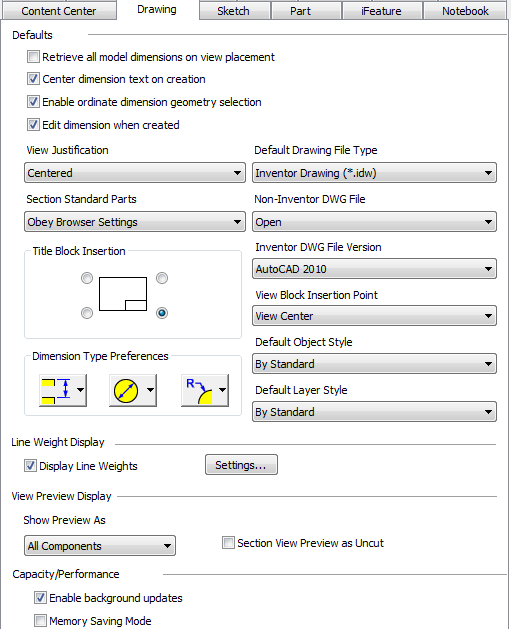Screen dimensions: 511x629
Task: Click the radius dimension type icon
Action: point(199,390)
